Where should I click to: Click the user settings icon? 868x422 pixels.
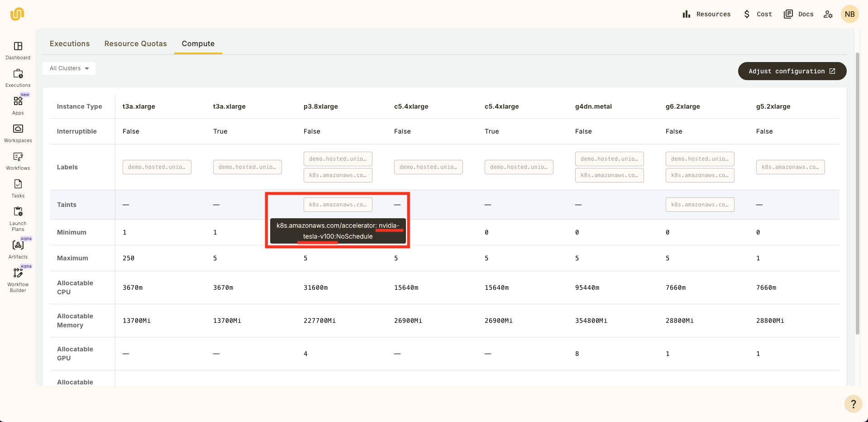[x=828, y=14]
